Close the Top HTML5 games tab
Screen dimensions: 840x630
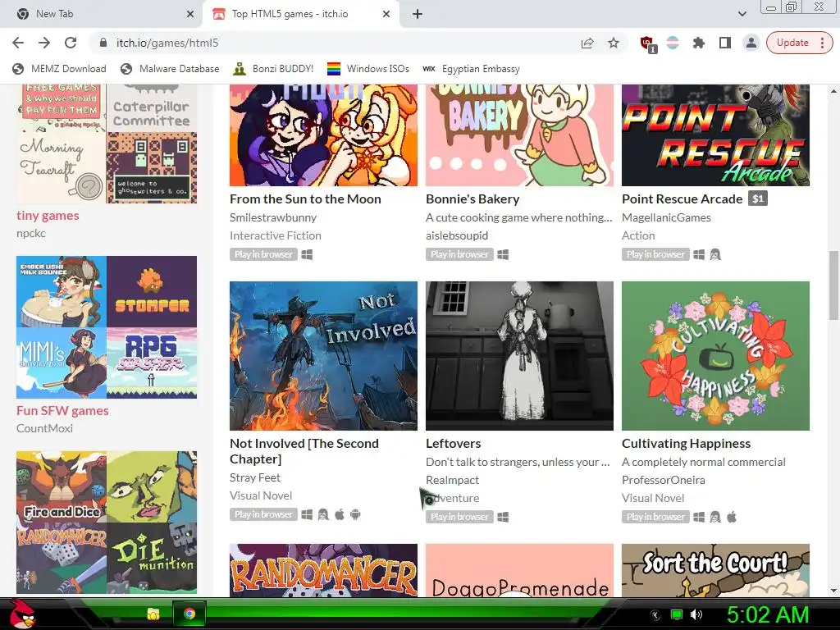pyautogui.click(x=386, y=14)
